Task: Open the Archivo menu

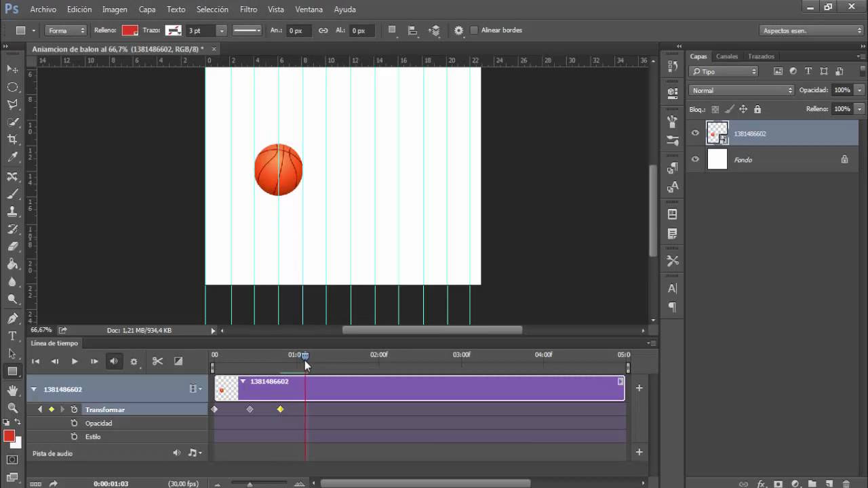Action: click(x=43, y=9)
